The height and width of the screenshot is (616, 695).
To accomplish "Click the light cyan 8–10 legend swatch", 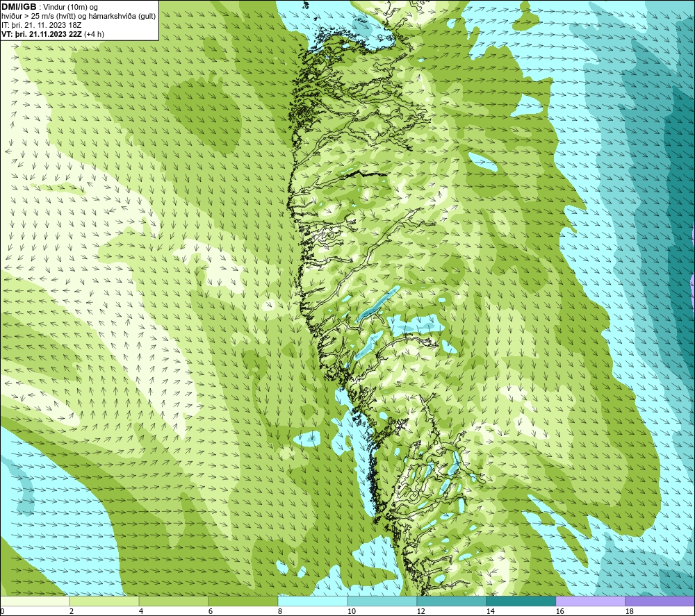I will (x=313, y=601).
